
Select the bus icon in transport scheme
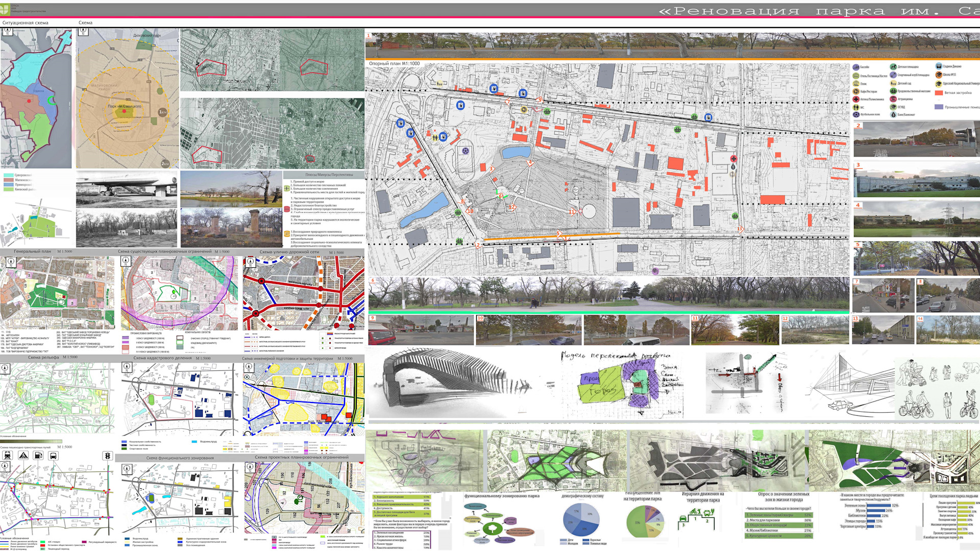point(53,456)
